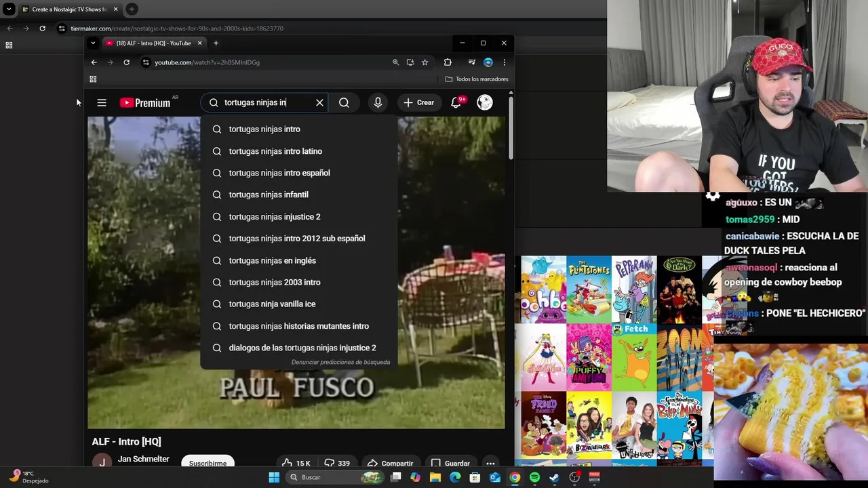View site information icon beside youtube.com URL
This screenshot has width=868, height=488.
pos(145,62)
